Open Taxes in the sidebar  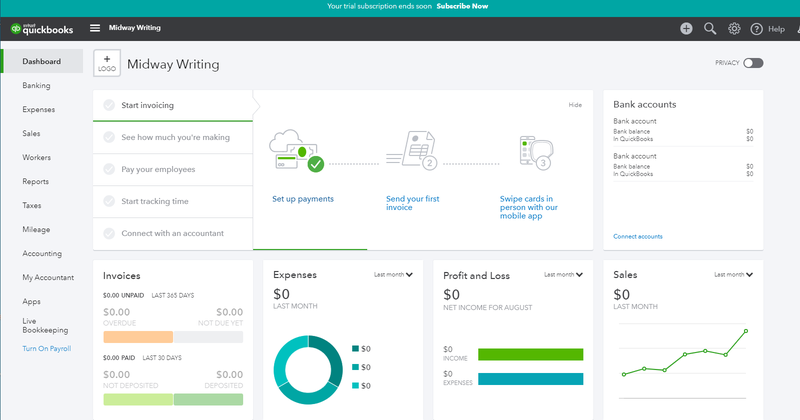coord(32,205)
